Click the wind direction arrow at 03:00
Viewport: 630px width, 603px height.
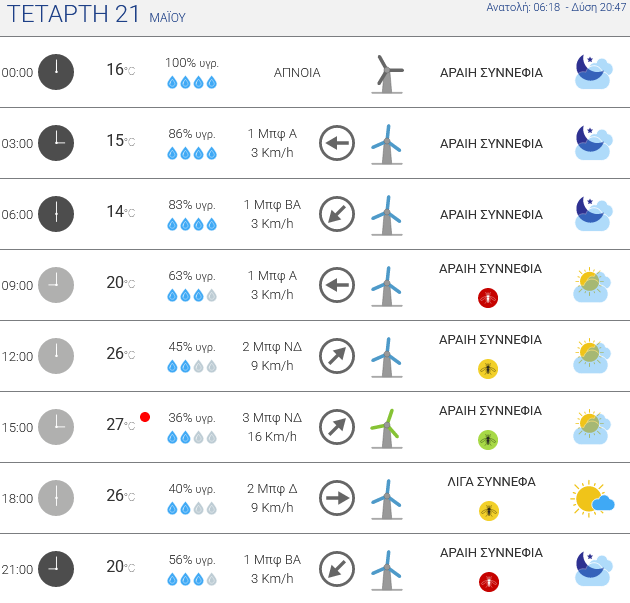tap(337, 143)
